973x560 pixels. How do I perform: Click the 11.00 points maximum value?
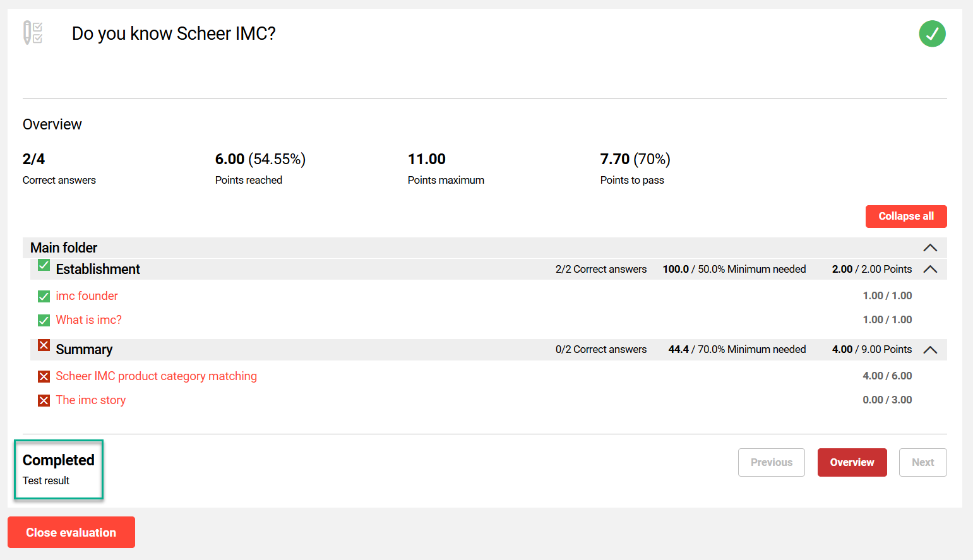point(427,159)
